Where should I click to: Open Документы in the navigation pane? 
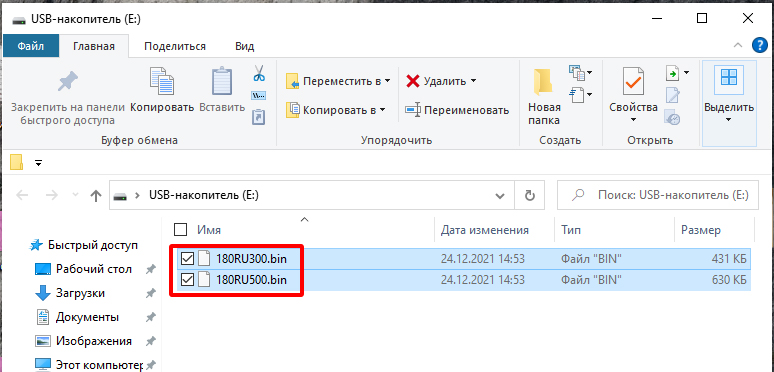pos(87,317)
